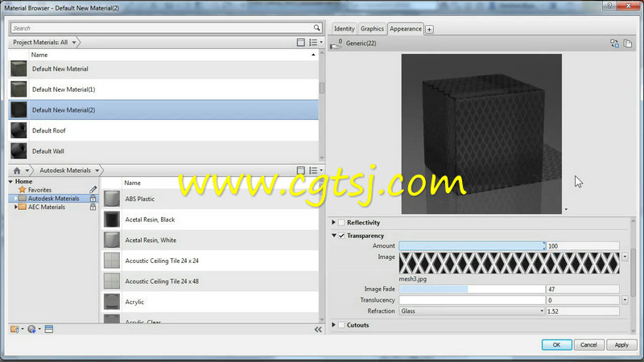644x362 pixels.
Task: Click the search magnifier icon
Action: tap(316, 28)
